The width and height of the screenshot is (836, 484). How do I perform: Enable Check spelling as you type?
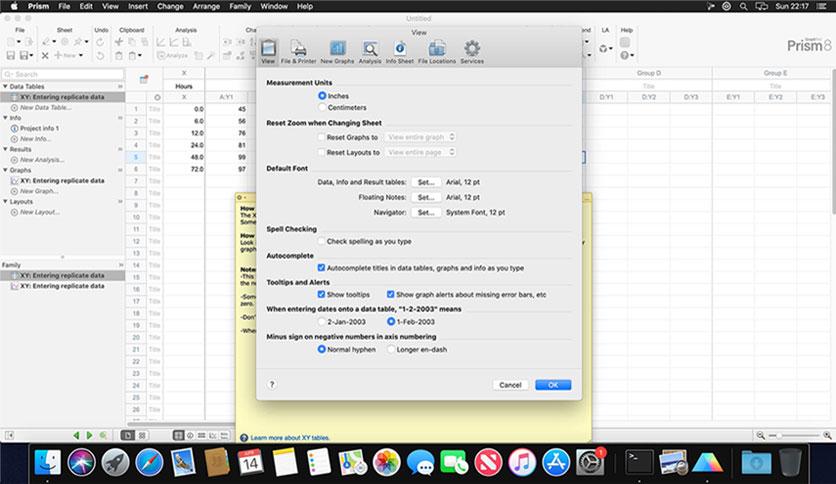(321, 241)
